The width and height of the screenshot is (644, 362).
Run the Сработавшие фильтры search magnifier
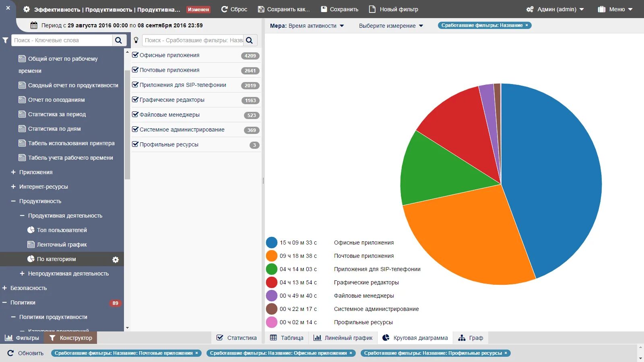250,40
